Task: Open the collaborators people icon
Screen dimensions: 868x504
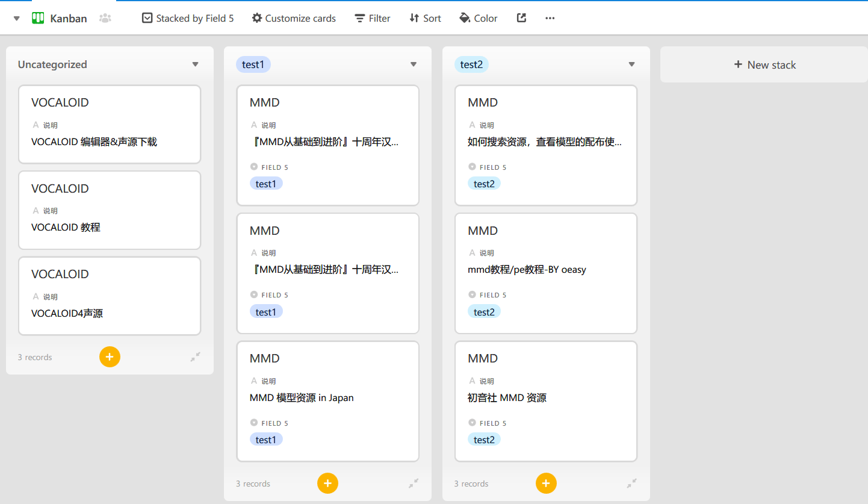Action: (105, 19)
